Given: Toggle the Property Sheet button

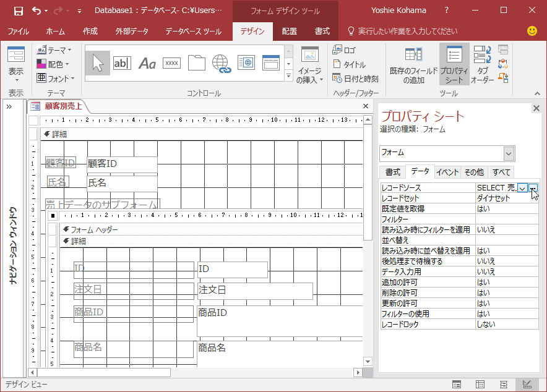Looking at the screenshot, I should click(x=454, y=64).
